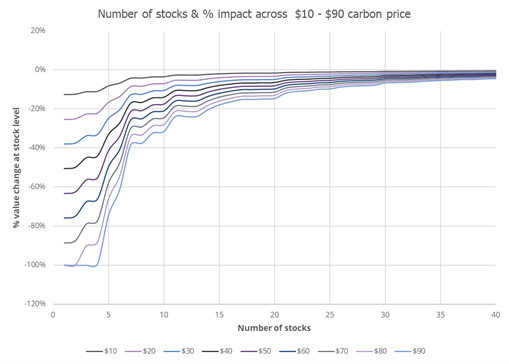The image size is (509, 364).
Task: Click the $70 legend entry
Action: coord(333,351)
